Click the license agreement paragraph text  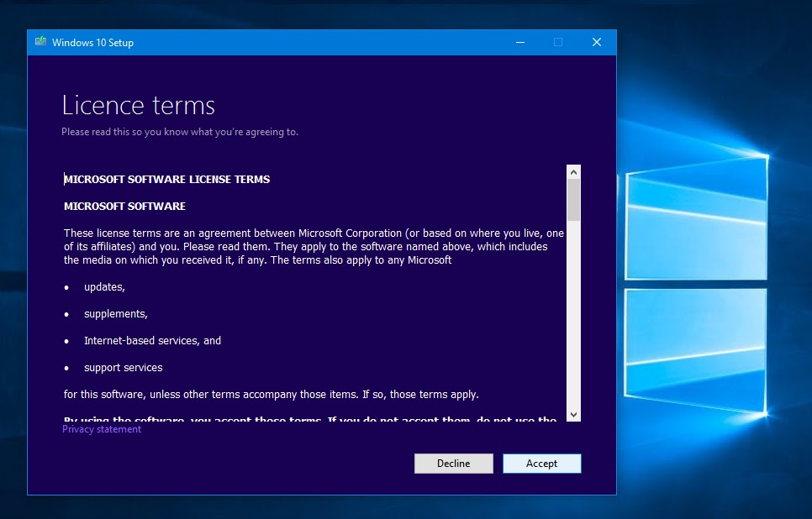coord(311,244)
